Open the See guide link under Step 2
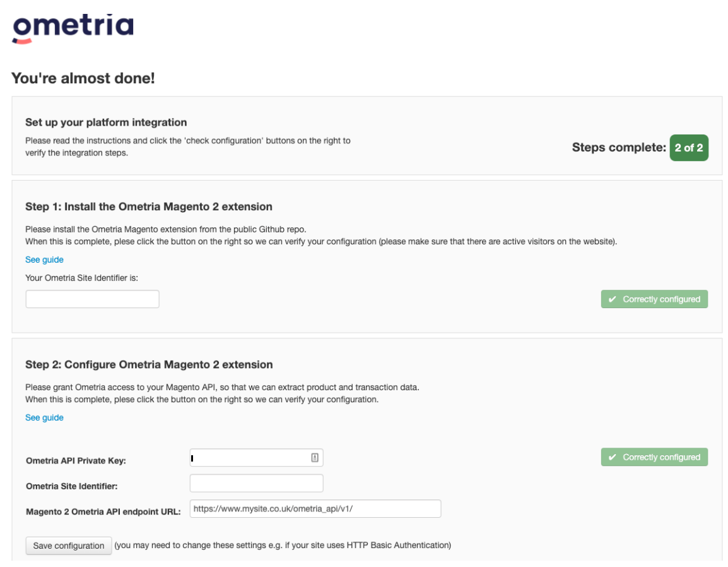 (44, 417)
